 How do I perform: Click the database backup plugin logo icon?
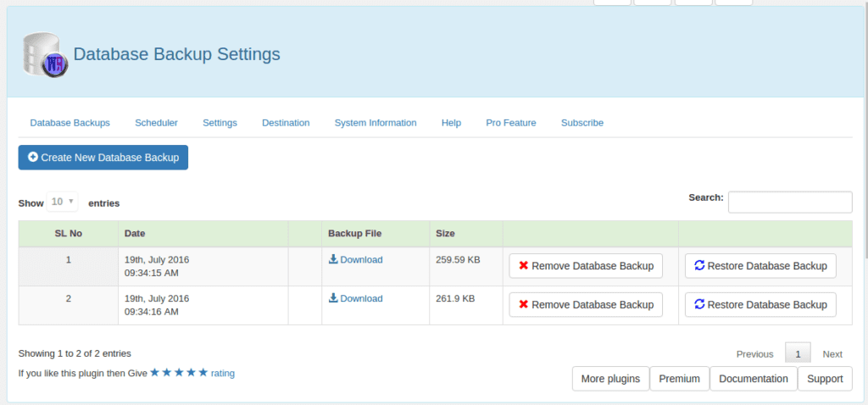tap(42, 56)
